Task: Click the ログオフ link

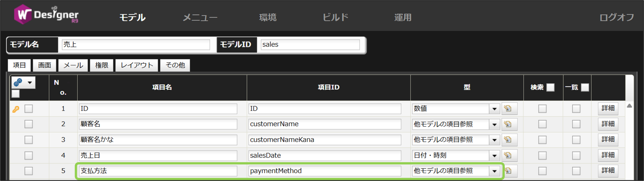Action: 617,17
